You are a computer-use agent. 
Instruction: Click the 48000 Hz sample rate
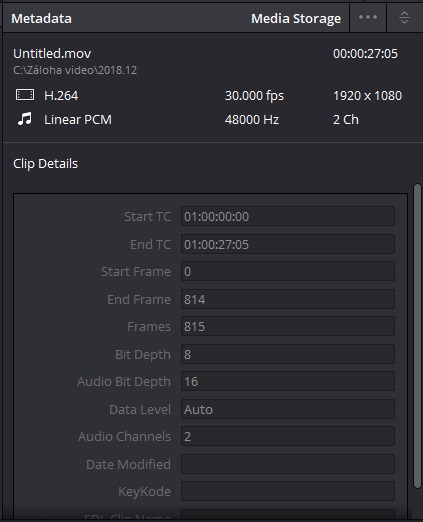coord(252,120)
